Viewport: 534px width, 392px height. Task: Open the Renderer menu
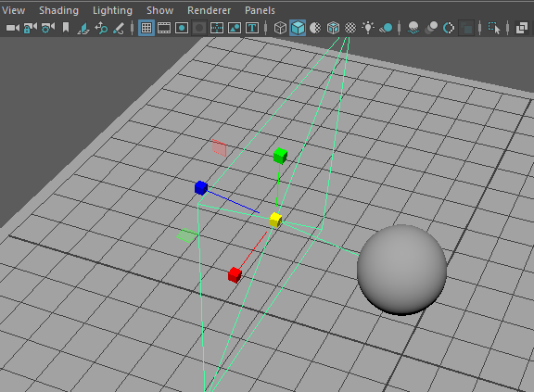pos(210,10)
